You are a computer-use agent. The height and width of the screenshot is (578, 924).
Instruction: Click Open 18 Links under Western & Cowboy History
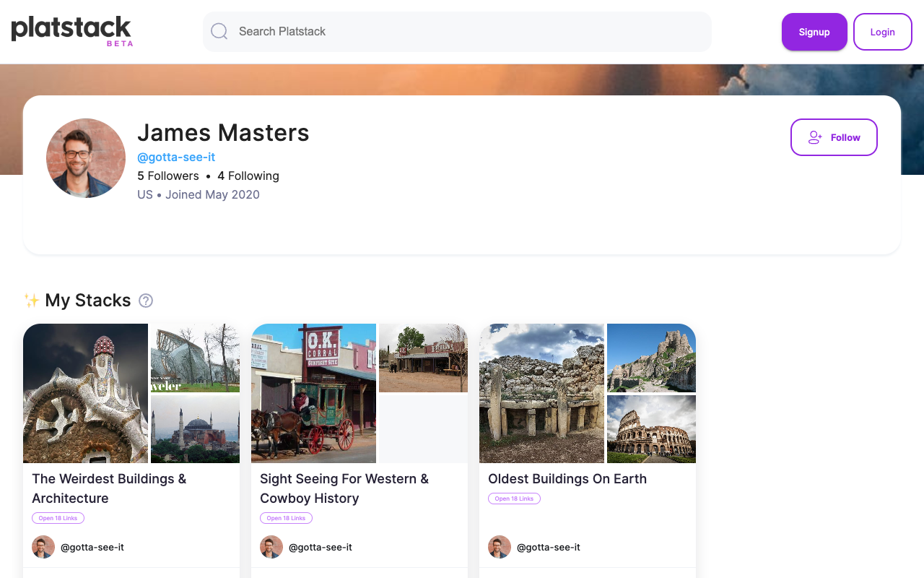[286, 518]
